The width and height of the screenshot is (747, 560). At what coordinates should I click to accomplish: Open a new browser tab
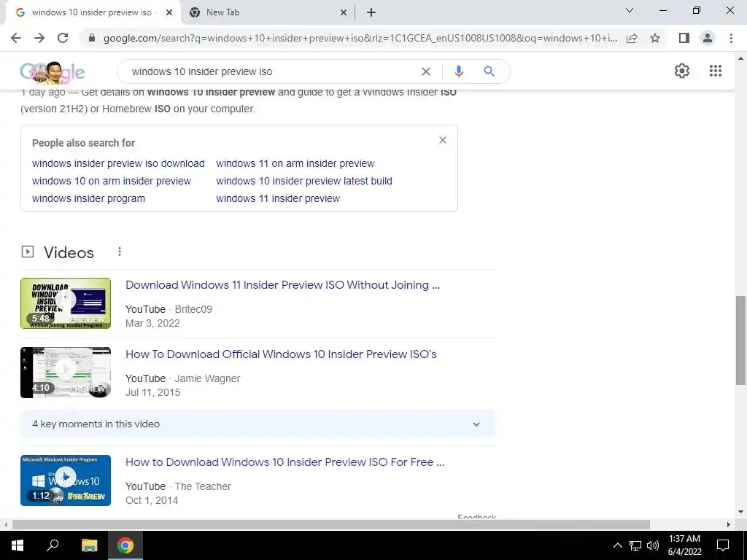[371, 12]
